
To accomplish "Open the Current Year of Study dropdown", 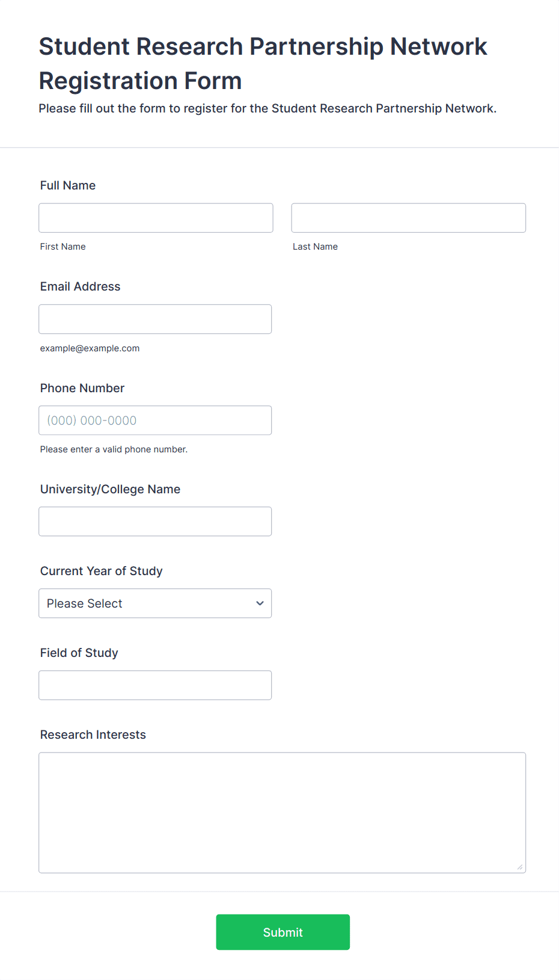I will coord(155,603).
